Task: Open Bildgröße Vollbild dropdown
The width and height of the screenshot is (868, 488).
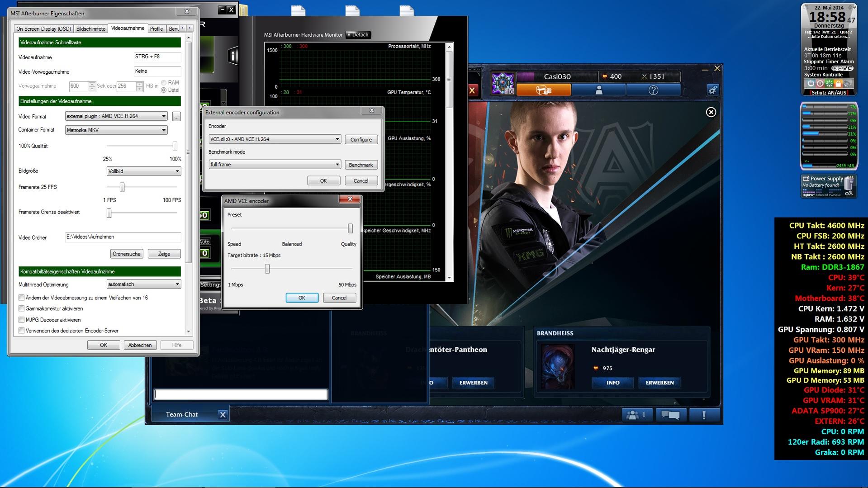Action: [x=144, y=171]
